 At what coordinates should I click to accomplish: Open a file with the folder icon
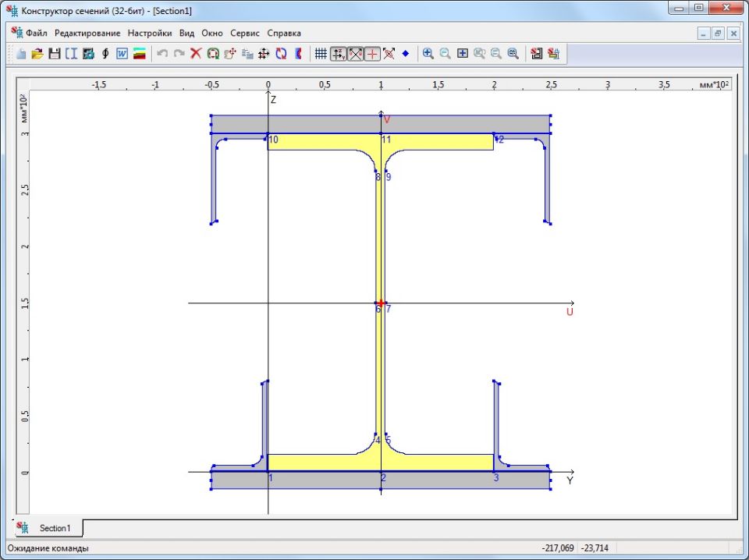pyautogui.click(x=37, y=54)
